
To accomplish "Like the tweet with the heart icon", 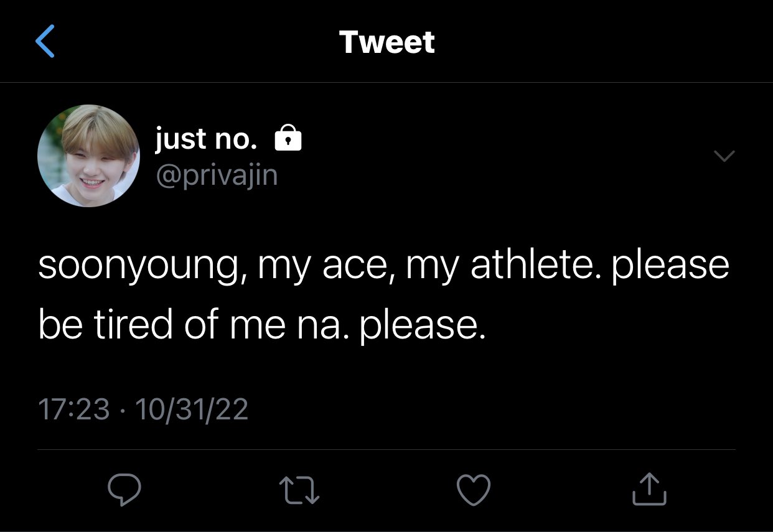I will (x=474, y=489).
